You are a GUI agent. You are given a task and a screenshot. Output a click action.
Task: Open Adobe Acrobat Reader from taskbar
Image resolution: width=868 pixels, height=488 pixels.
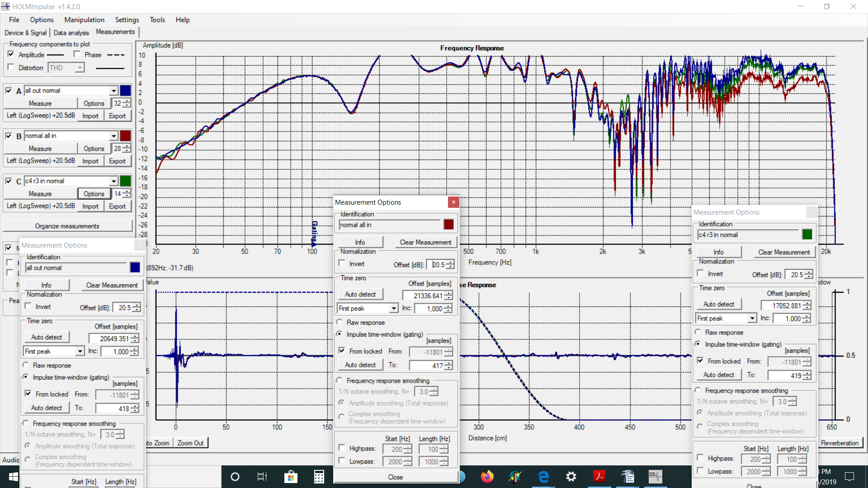[x=599, y=477]
